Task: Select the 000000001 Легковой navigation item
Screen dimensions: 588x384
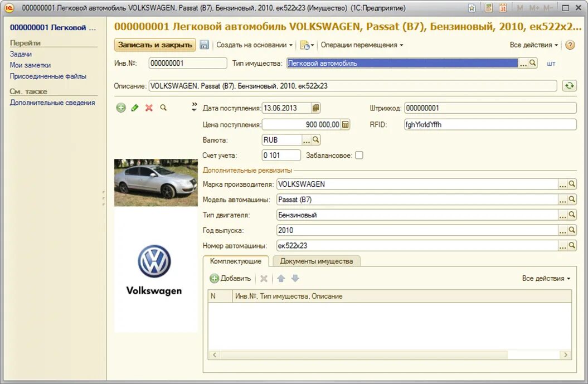Action: click(52, 27)
